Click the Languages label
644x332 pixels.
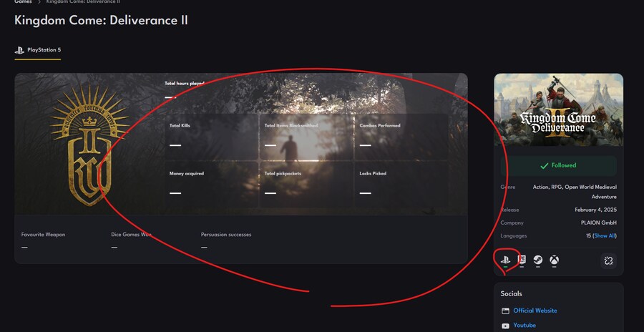coord(513,236)
